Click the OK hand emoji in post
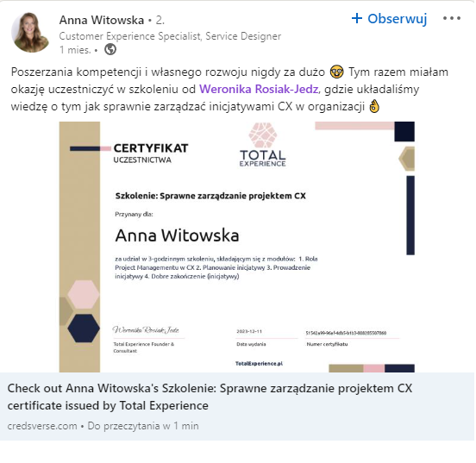The height and width of the screenshot is (463, 476). pos(374,107)
